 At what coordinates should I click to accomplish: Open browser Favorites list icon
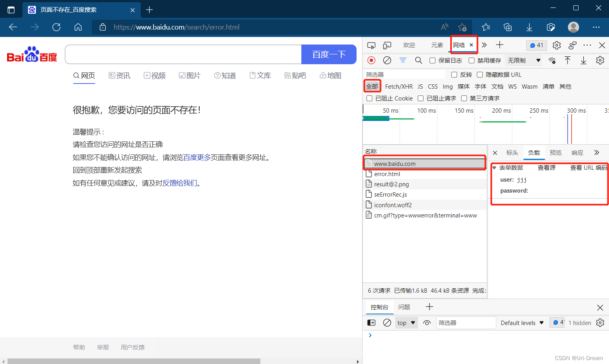[x=486, y=27]
